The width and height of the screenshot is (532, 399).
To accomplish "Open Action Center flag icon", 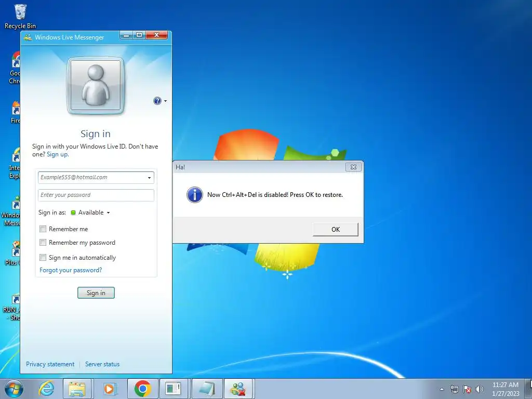I will pyautogui.click(x=467, y=389).
